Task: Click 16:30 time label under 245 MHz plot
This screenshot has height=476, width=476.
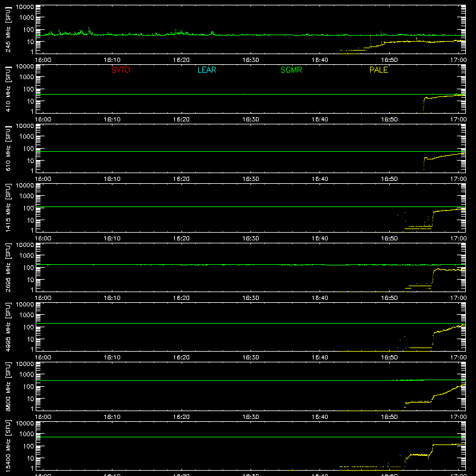Action: pos(250,60)
